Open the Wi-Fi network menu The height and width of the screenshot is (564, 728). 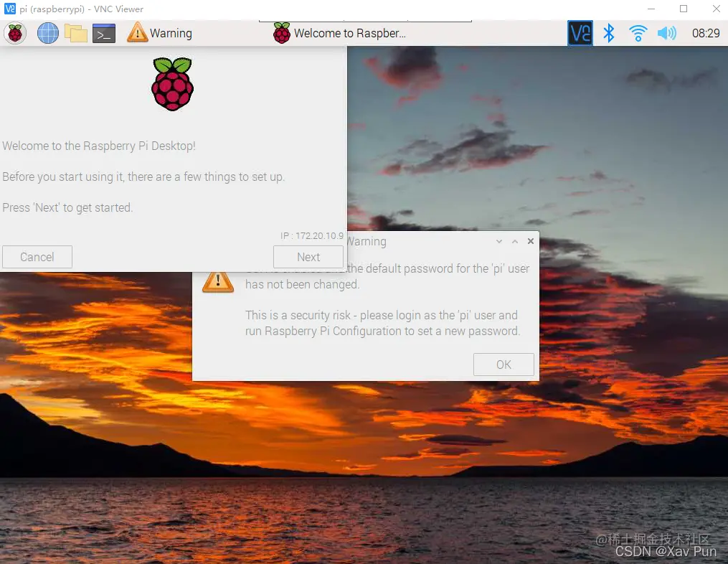(x=638, y=33)
